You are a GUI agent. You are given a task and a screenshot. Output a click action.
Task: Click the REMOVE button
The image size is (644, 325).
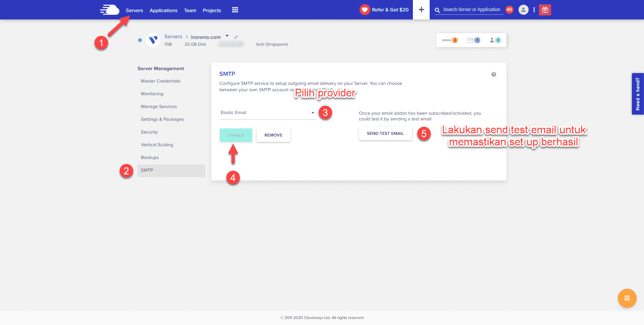[x=273, y=135]
